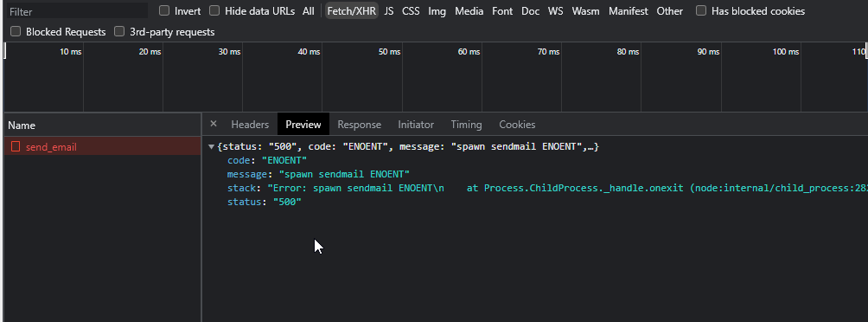This screenshot has height=322, width=868.
Task: Enable the Invert checkbox
Action: [x=164, y=10]
